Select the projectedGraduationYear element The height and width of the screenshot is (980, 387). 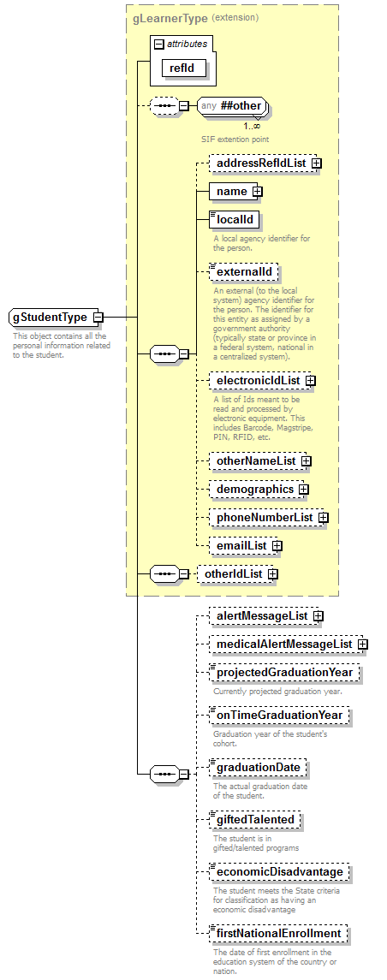284,673
